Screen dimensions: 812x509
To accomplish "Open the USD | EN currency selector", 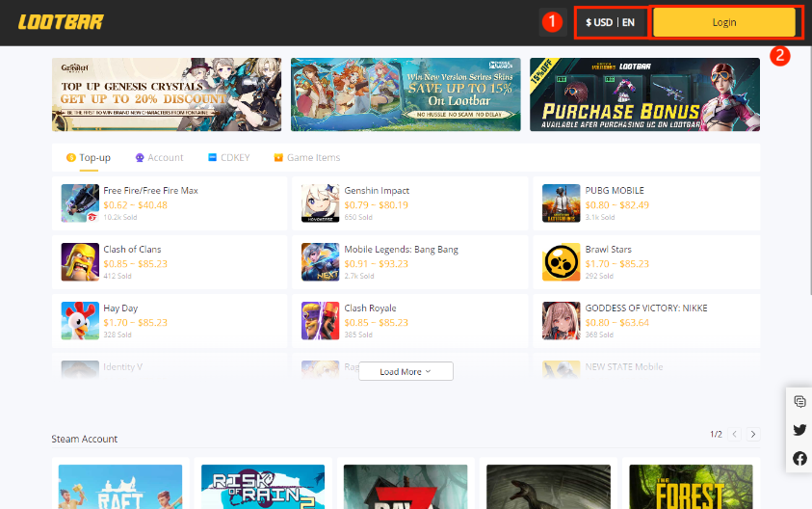I will point(610,22).
